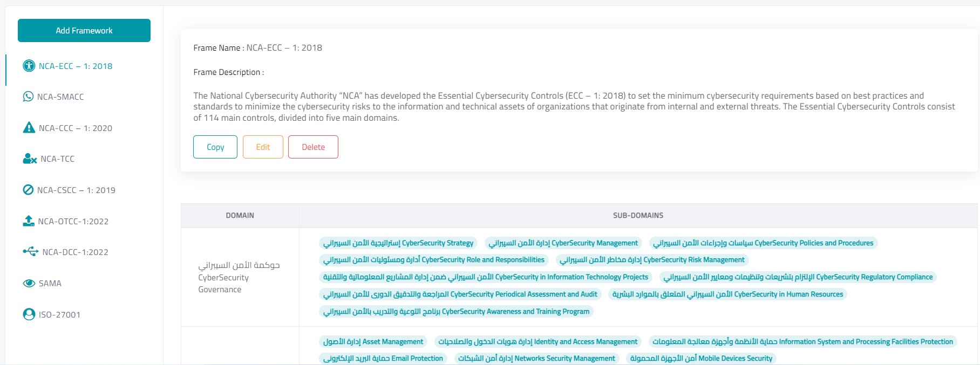Click the eye icon beside SAMA

coord(29,284)
